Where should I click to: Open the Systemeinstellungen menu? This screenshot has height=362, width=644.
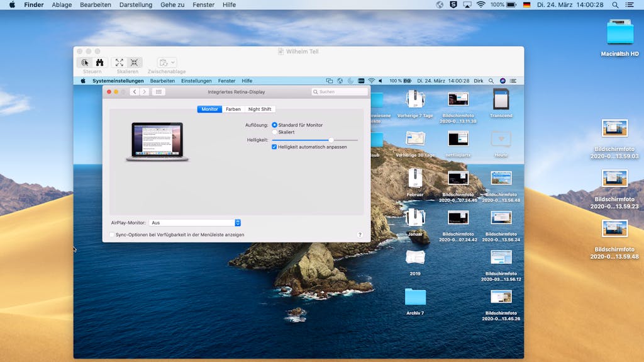pos(118,81)
